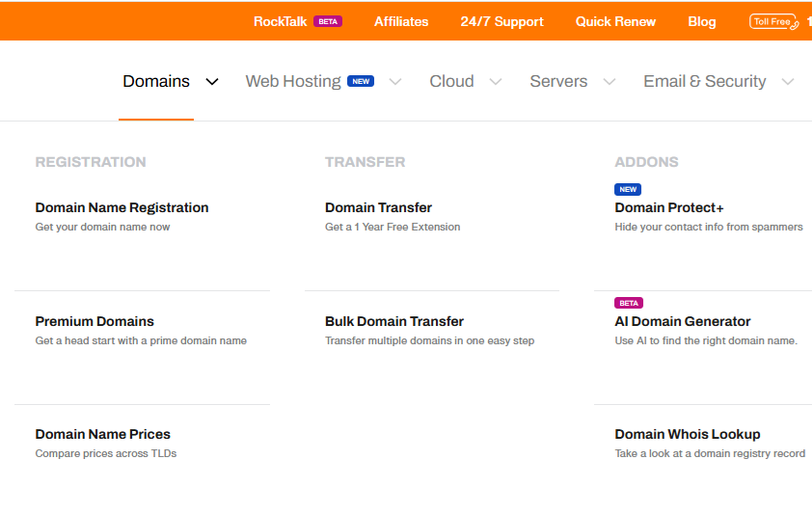
Task: Click "Hide your contact info from spammers" text
Action: tap(709, 227)
